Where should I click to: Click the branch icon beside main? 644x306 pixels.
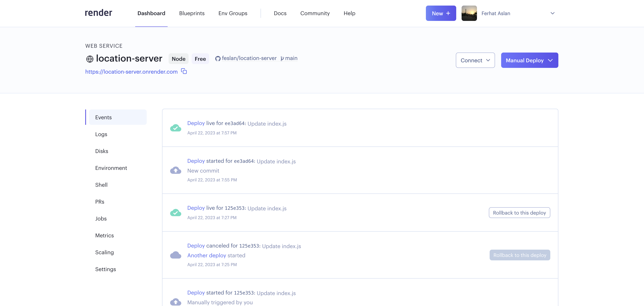pyautogui.click(x=282, y=59)
